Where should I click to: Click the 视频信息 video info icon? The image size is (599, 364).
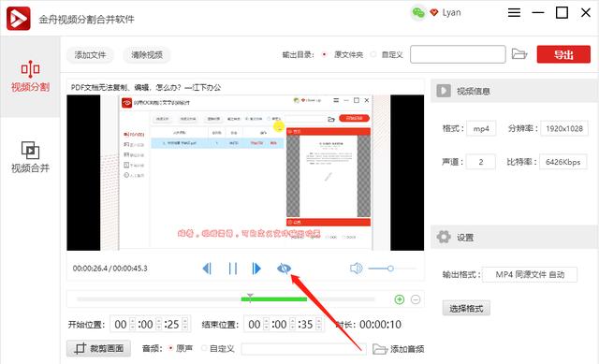[x=444, y=91]
